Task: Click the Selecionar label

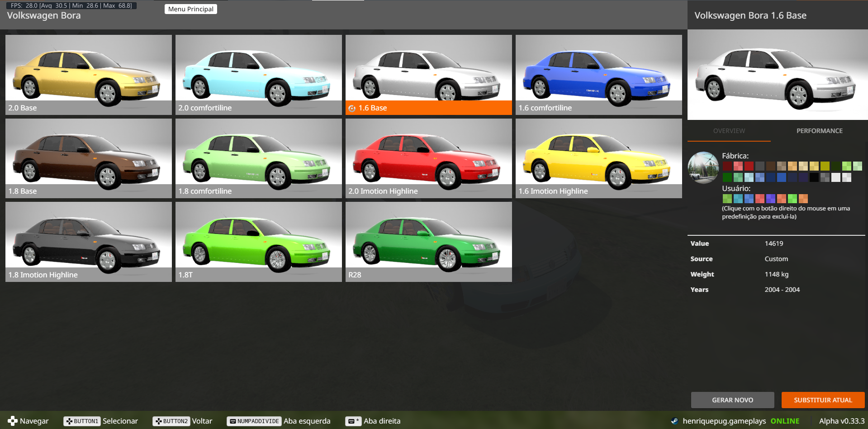Action: point(120,421)
